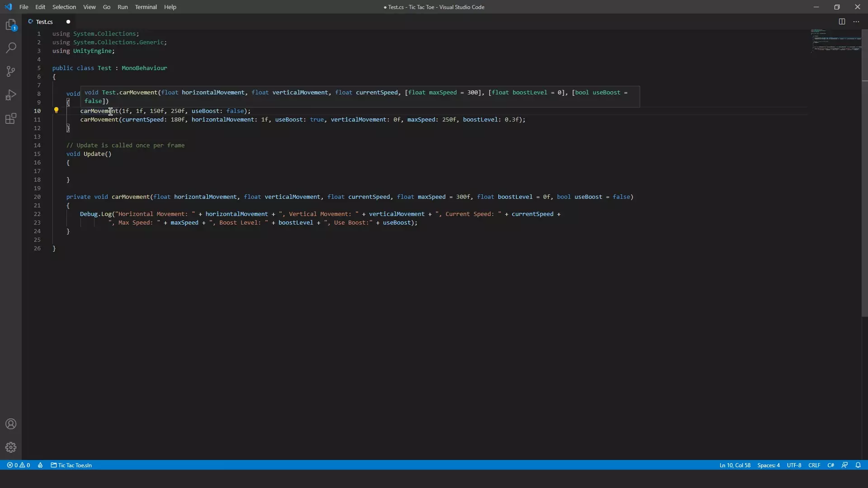Select the C# language mode indicator in status bar
Screen dimensions: 868x488
pos(831,465)
